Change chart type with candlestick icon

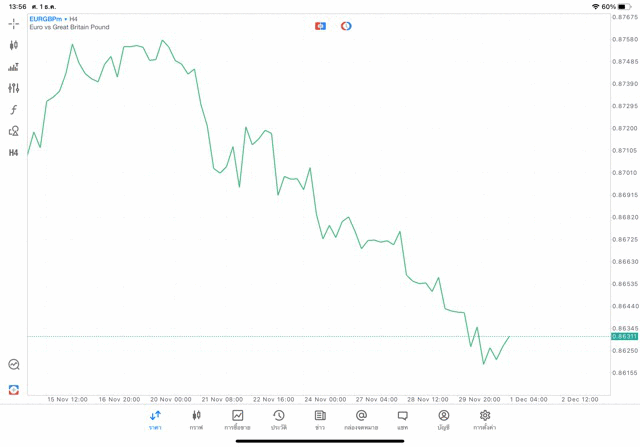coord(13,45)
